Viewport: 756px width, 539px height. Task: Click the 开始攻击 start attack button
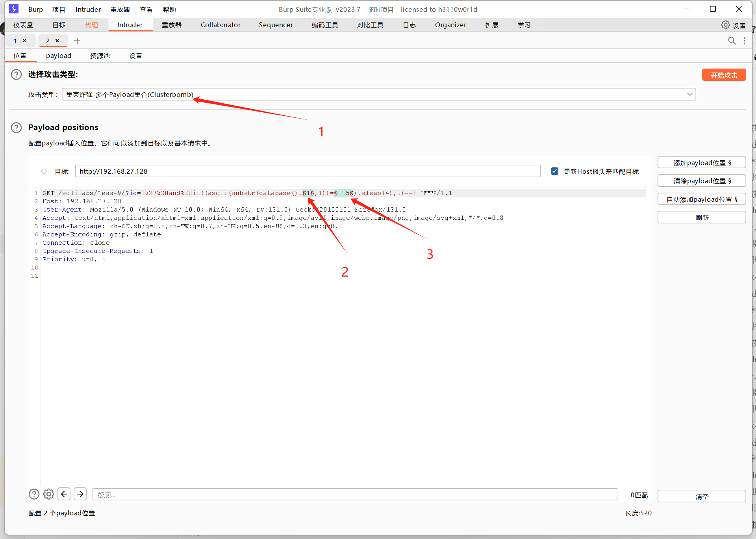pos(724,75)
